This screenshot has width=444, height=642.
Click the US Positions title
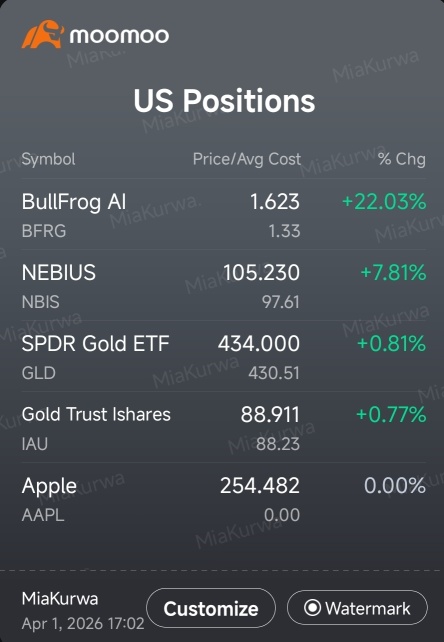tap(224, 101)
